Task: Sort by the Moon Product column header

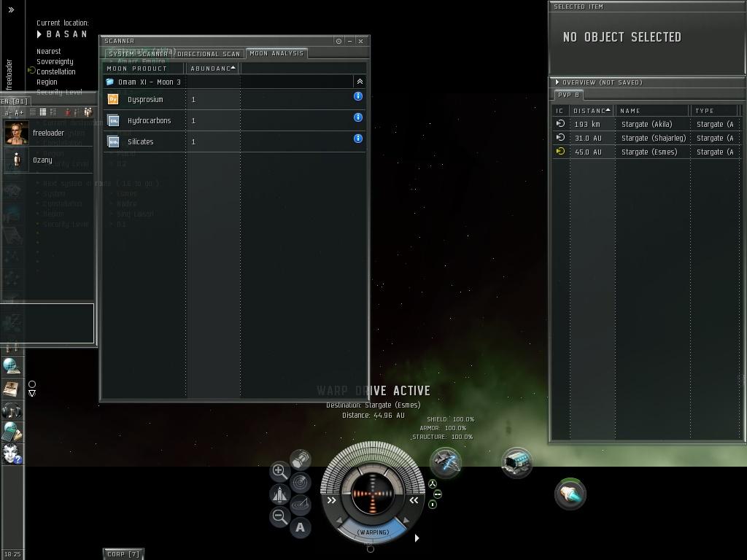Action: pos(144,69)
